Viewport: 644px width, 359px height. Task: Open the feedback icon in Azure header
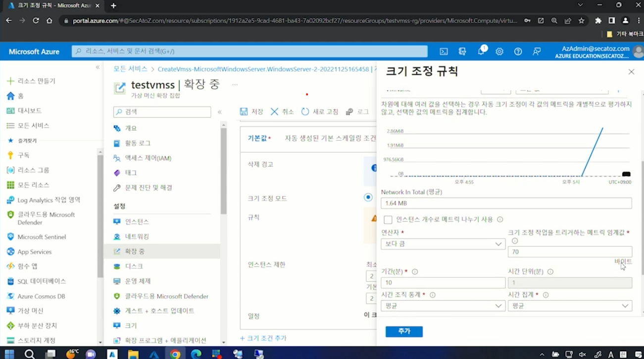(537, 51)
